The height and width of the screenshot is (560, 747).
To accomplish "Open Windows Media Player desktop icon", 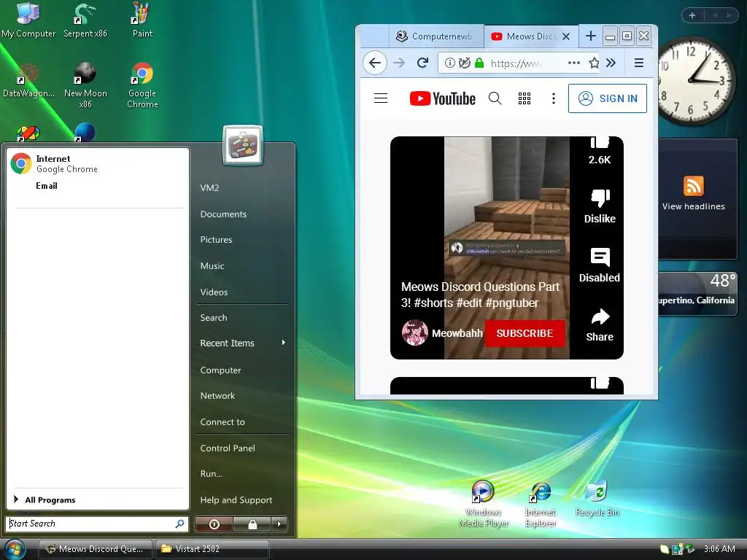I will tap(484, 504).
